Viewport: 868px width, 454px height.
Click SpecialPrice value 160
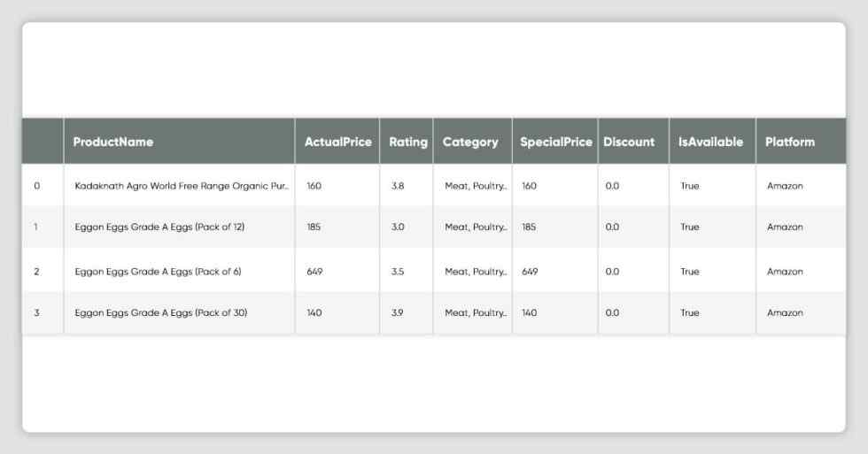pyautogui.click(x=530, y=186)
